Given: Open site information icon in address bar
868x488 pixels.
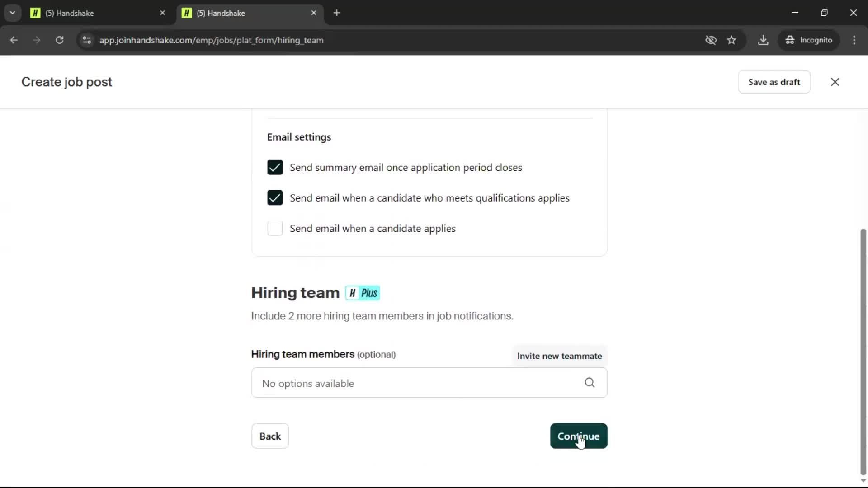Looking at the screenshot, I should pyautogui.click(x=87, y=40).
